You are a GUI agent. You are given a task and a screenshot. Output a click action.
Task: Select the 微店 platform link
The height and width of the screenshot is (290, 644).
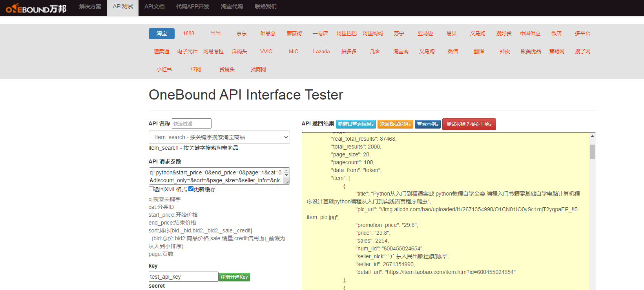click(556, 34)
